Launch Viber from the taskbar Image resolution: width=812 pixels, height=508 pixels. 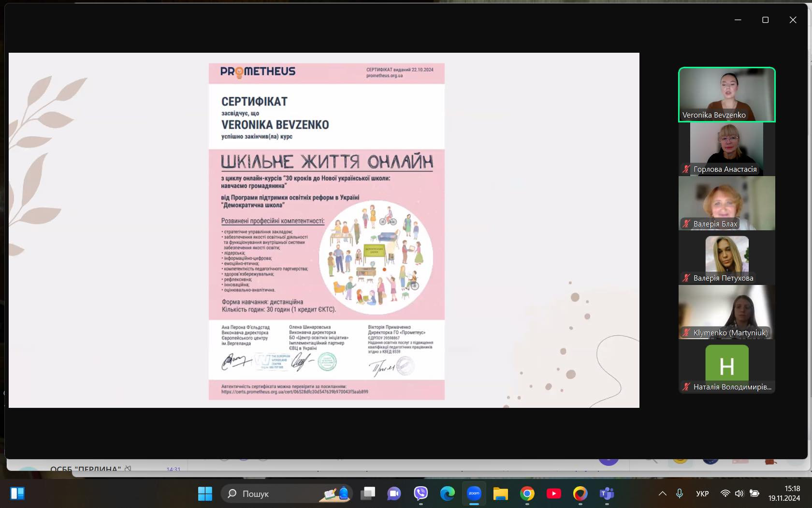point(421,493)
